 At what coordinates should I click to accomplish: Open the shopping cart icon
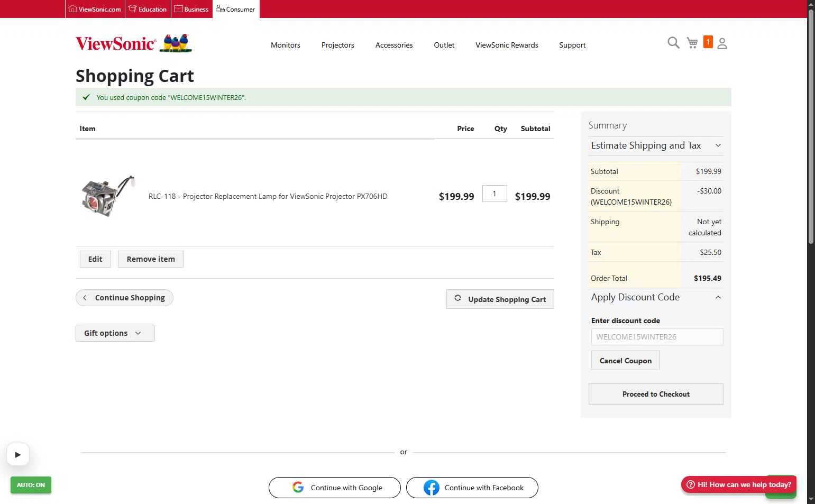click(692, 43)
